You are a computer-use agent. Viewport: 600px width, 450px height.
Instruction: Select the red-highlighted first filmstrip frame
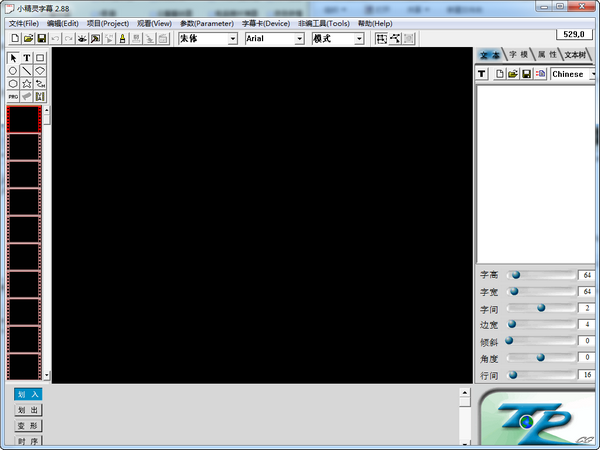point(24,119)
